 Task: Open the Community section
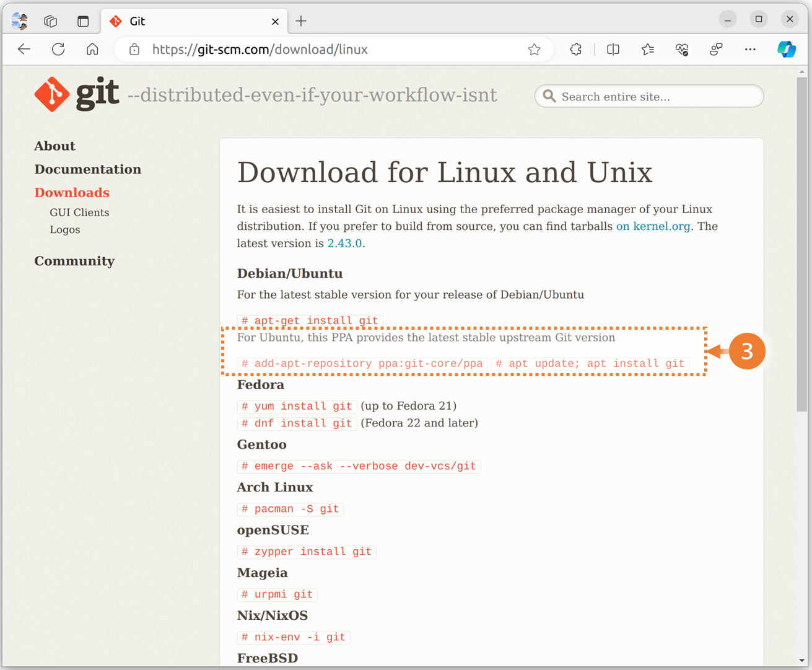pyautogui.click(x=74, y=261)
